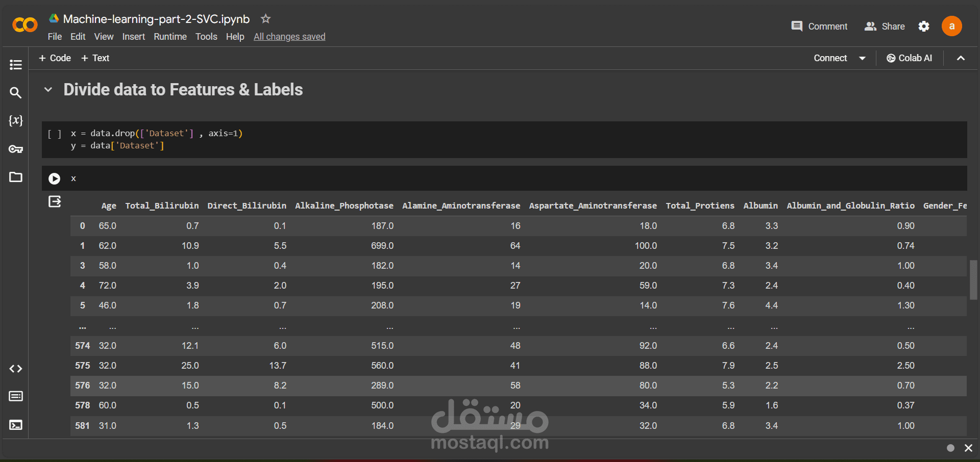Click the Total_Protiens column header
Viewport: 980px width, 462px height.
(x=700, y=206)
